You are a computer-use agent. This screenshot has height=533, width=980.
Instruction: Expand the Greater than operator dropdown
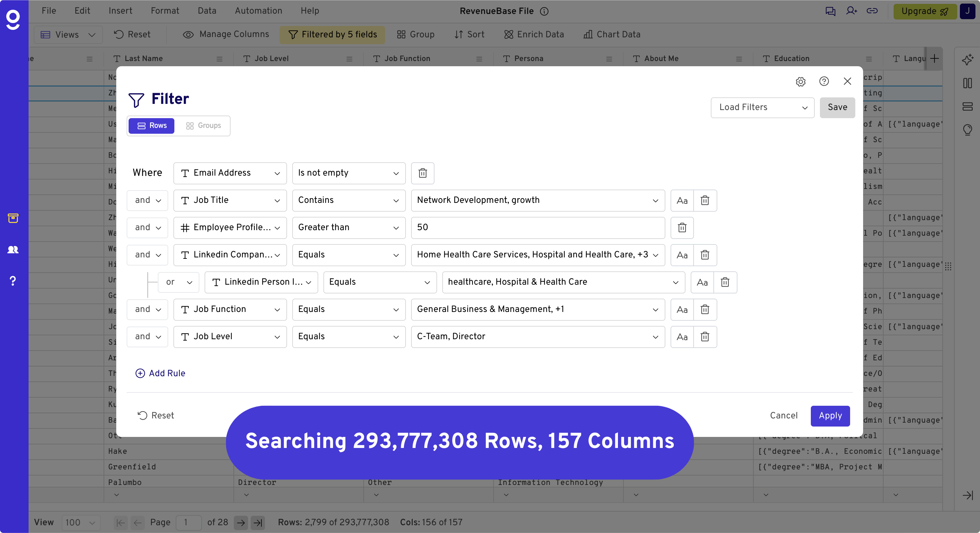pos(348,227)
